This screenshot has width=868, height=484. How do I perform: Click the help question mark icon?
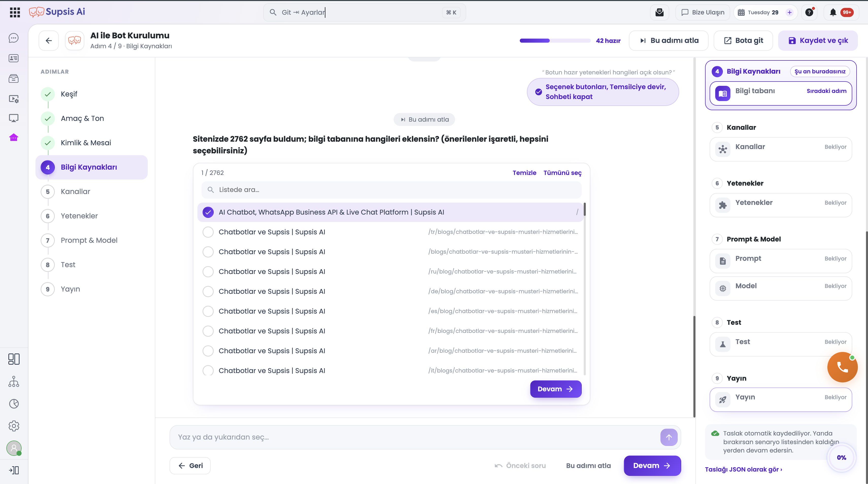pos(809,12)
